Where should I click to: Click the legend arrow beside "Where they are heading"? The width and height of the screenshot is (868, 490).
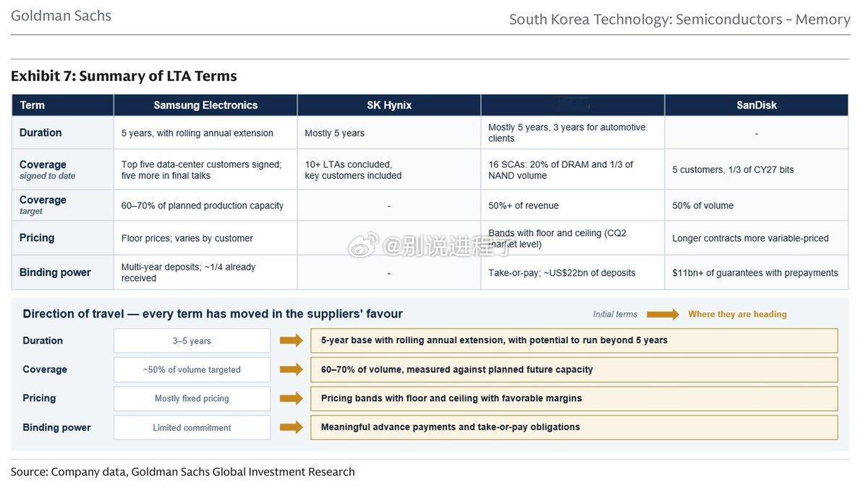(x=663, y=314)
